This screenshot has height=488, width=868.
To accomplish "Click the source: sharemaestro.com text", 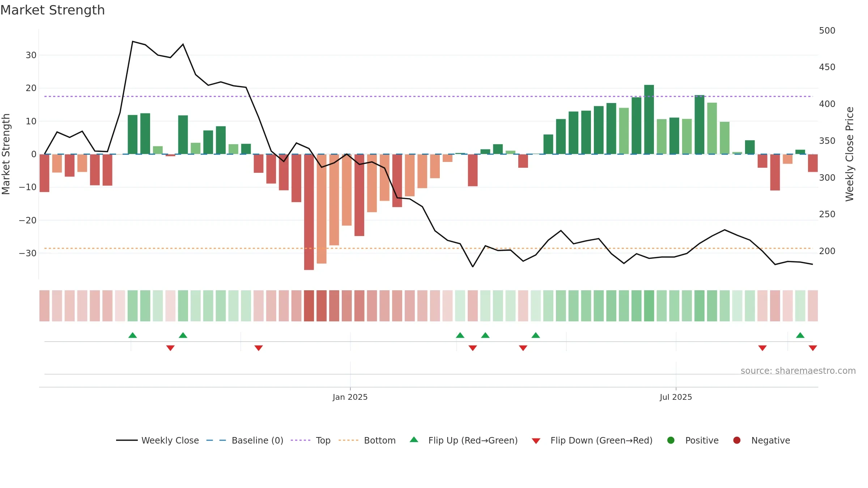I will (798, 371).
